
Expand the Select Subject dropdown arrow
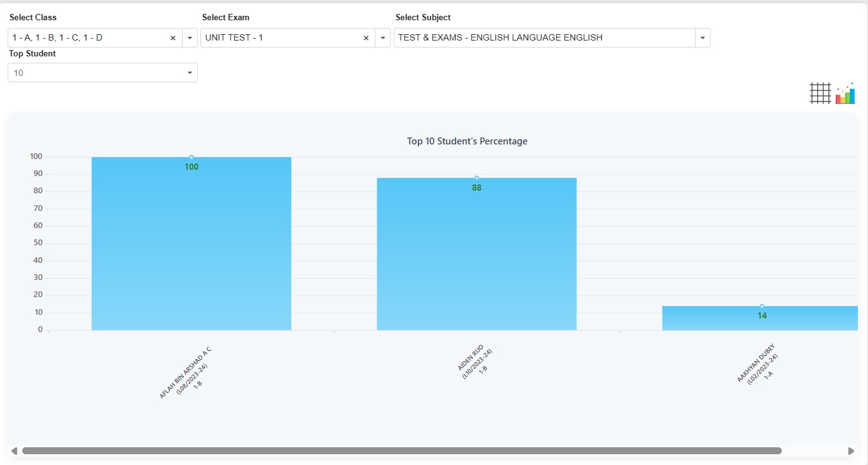click(x=703, y=38)
